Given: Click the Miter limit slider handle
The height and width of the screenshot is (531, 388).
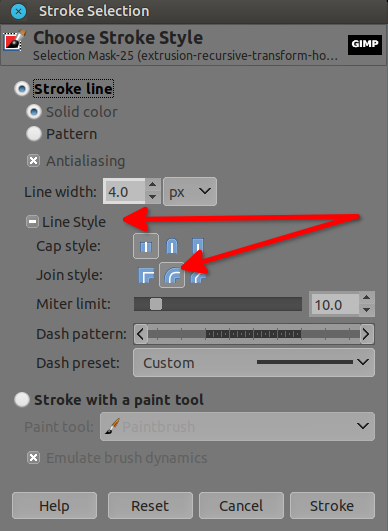Looking at the screenshot, I should [156, 304].
